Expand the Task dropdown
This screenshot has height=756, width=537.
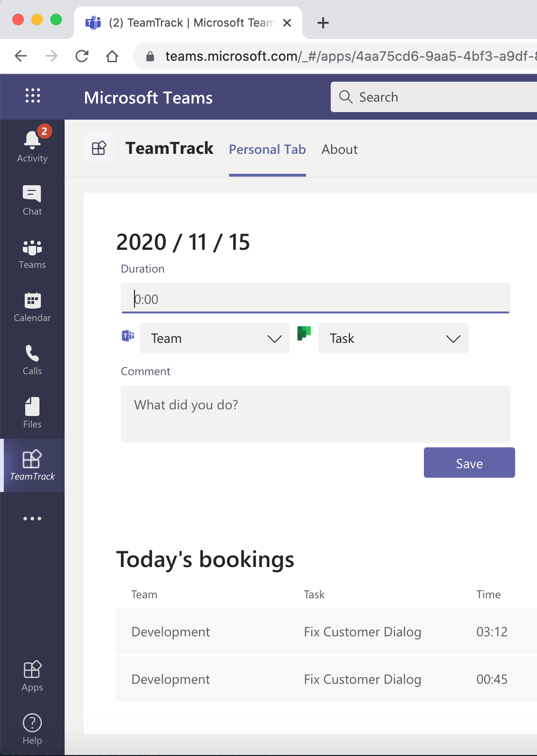tap(393, 338)
